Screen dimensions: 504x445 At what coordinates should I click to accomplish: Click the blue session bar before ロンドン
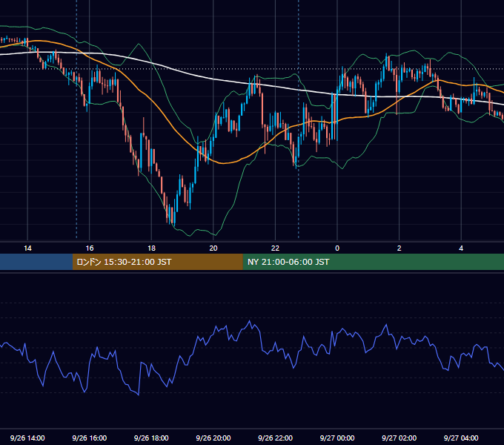(36, 262)
